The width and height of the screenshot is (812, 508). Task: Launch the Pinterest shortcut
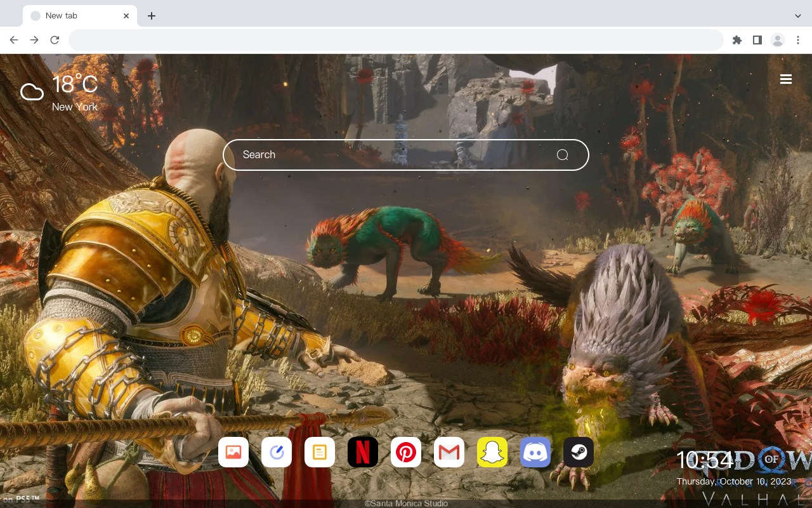406,452
